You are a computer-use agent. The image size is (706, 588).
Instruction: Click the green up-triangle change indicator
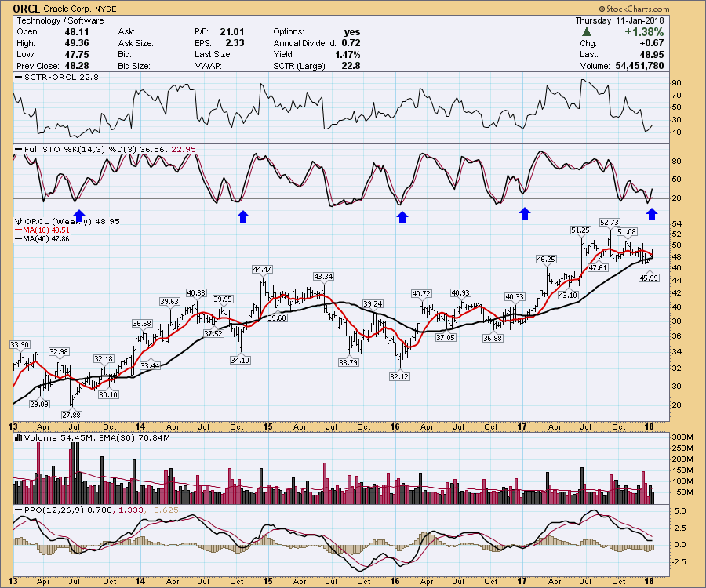tap(586, 32)
